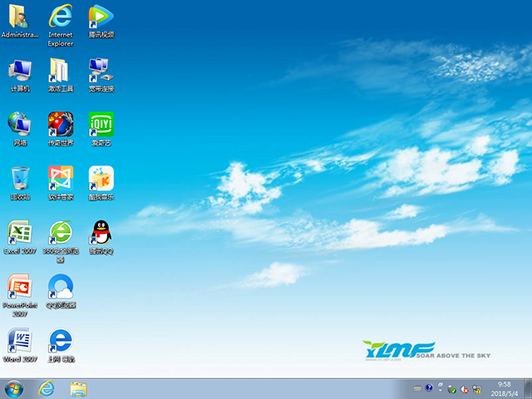Open PowerPoint 2007 shortcut
This screenshot has width=532, height=399.
click(x=19, y=288)
